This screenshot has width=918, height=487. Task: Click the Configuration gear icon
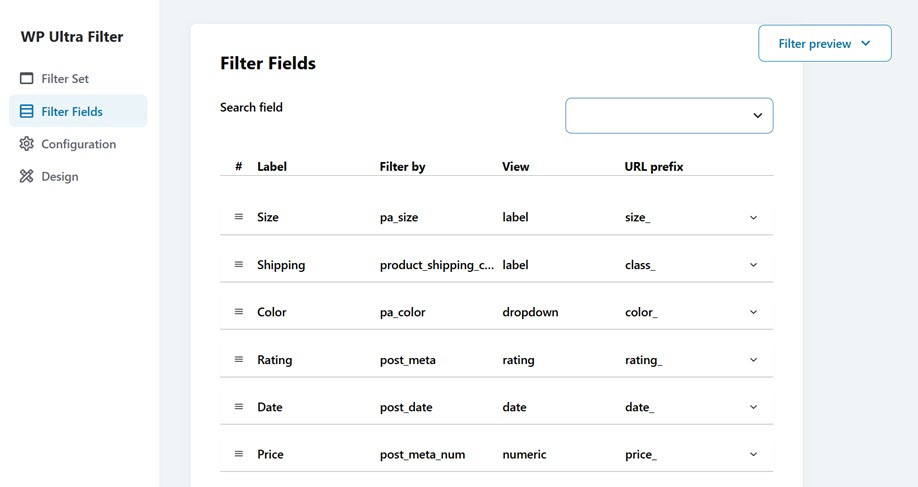(x=27, y=144)
